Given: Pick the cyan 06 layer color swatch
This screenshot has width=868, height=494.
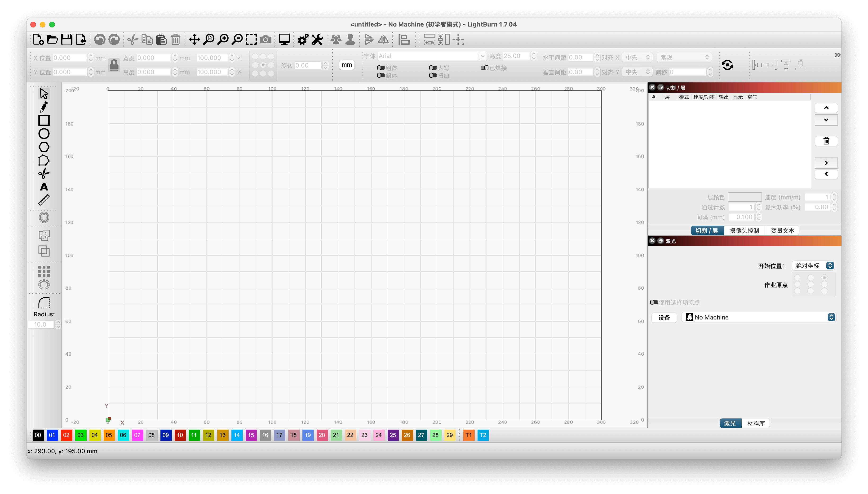Looking at the screenshot, I should click(x=123, y=435).
